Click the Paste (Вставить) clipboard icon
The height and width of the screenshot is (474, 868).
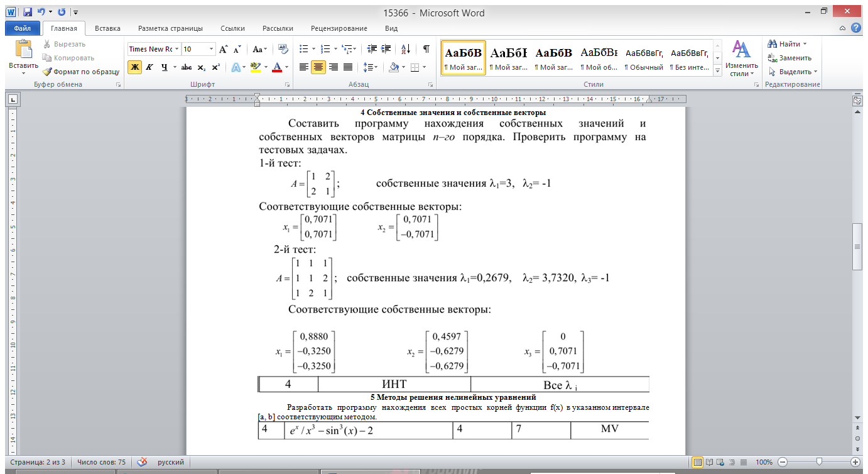pos(23,49)
